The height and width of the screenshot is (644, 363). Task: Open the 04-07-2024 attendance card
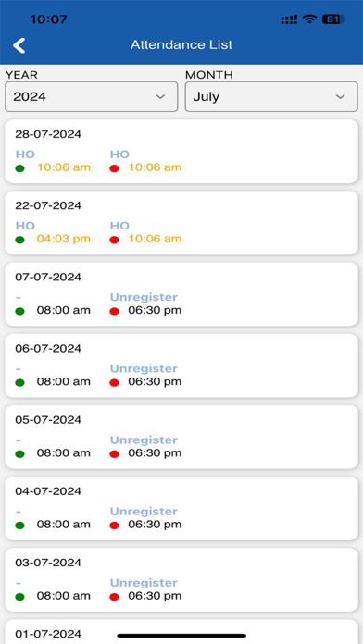pos(181,509)
